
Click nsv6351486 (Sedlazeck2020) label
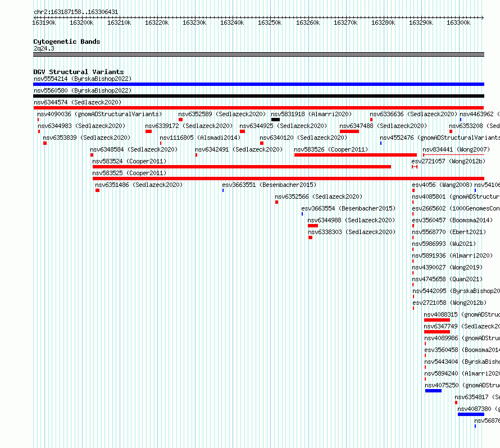coord(139,185)
